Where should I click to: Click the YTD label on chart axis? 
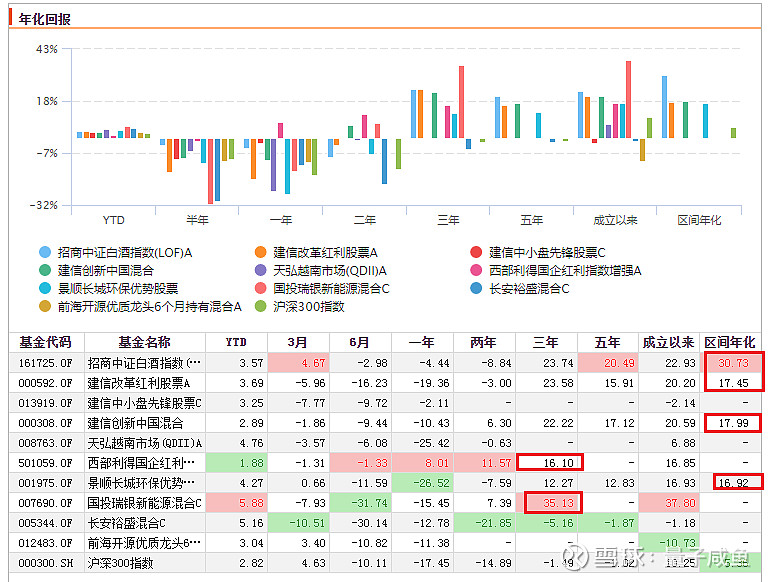[114, 220]
